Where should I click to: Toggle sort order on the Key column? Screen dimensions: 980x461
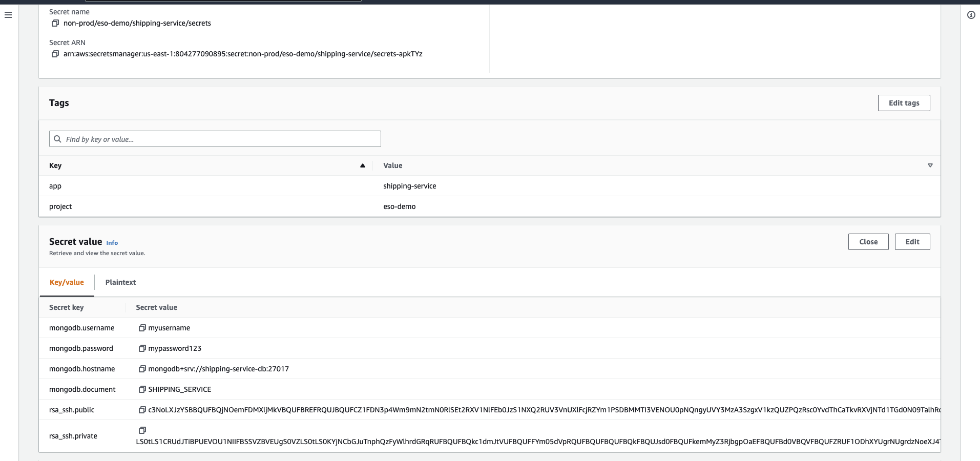point(362,165)
